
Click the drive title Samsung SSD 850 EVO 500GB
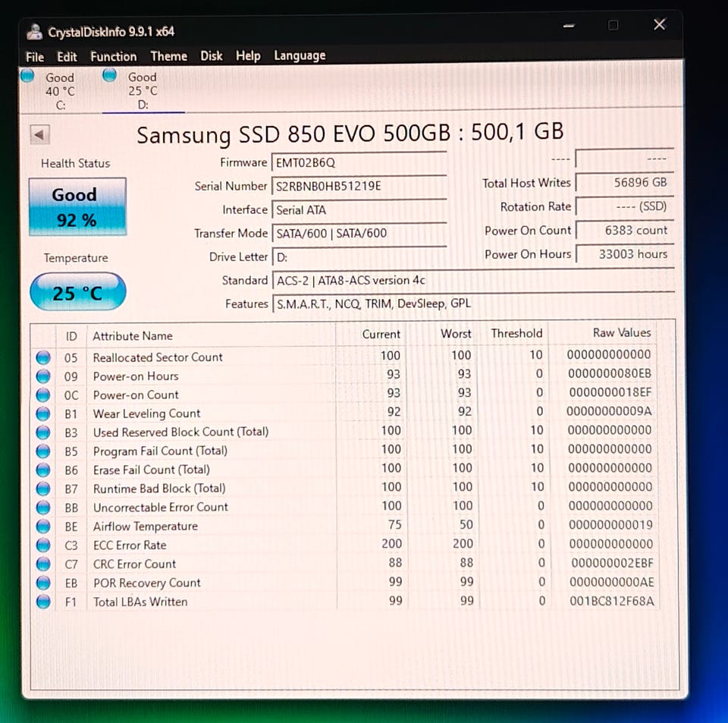coord(293,135)
